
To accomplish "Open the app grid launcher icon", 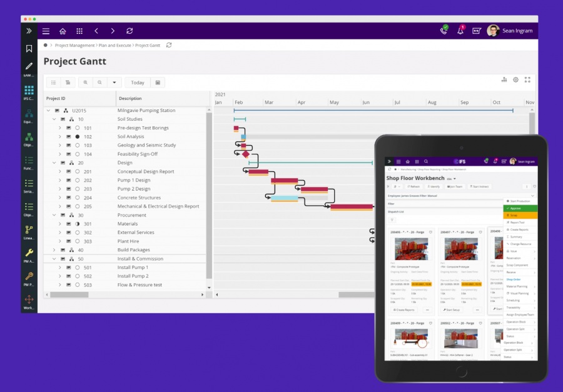I will coord(79,31).
